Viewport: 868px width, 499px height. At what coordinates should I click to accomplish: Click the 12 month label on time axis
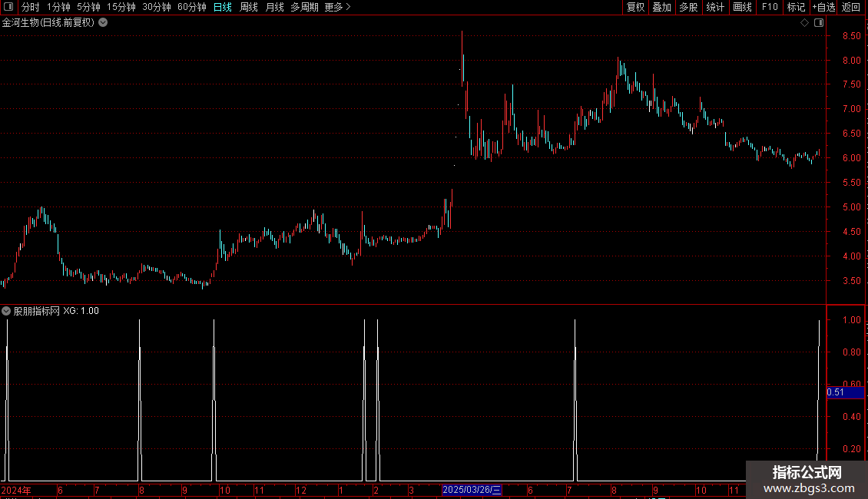[x=300, y=490]
